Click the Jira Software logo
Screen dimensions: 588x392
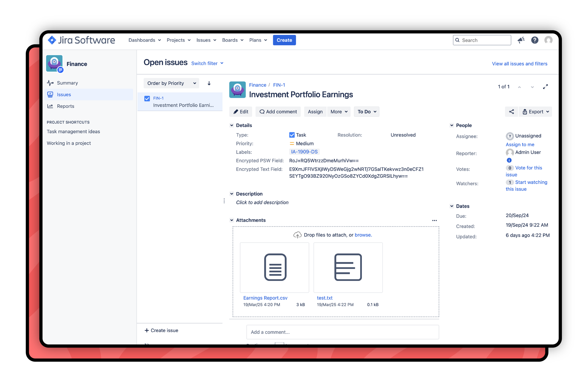[x=81, y=40]
